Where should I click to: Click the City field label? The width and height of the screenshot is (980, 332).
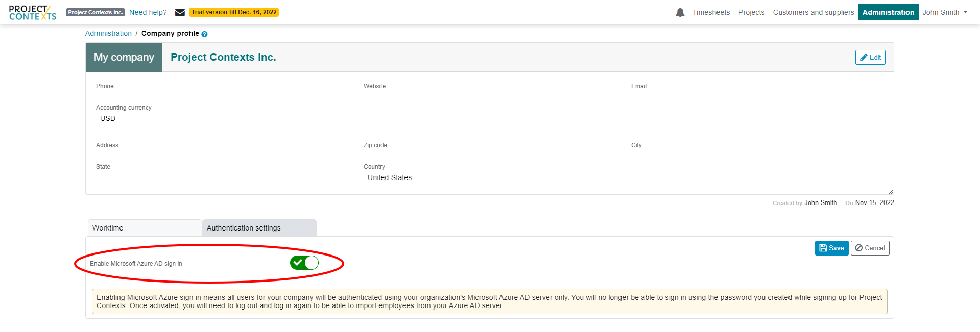[x=636, y=145]
